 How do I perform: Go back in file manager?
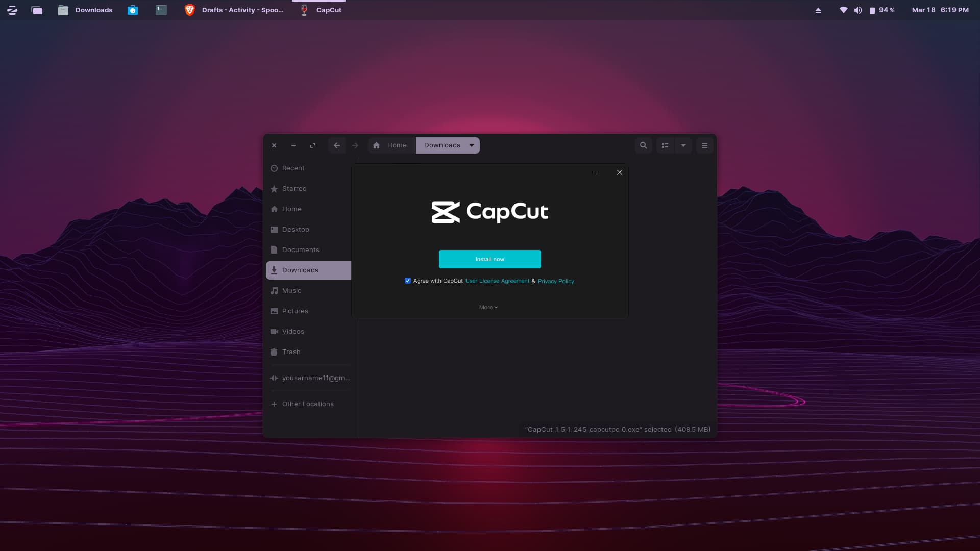337,145
